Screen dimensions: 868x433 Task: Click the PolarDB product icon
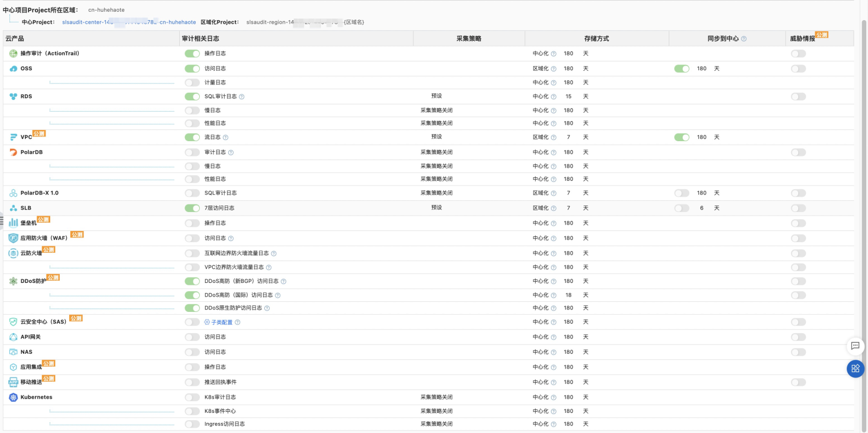(x=14, y=152)
